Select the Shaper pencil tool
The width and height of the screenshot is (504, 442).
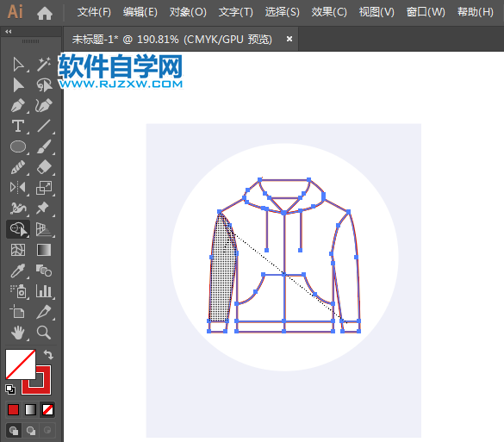click(18, 167)
